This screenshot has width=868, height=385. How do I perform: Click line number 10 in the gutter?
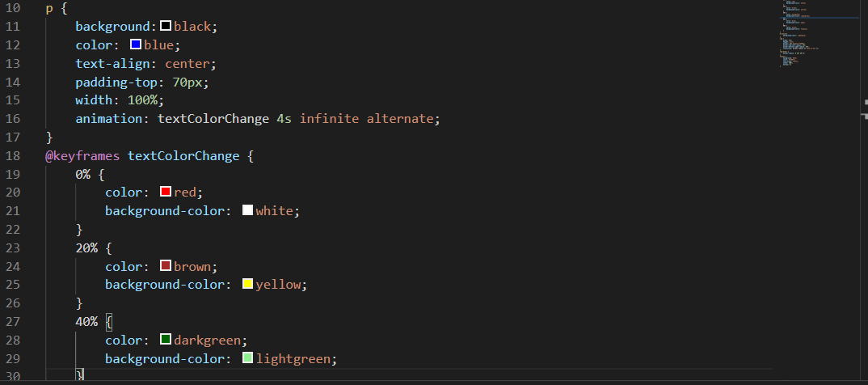pyautogui.click(x=13, y=7)
